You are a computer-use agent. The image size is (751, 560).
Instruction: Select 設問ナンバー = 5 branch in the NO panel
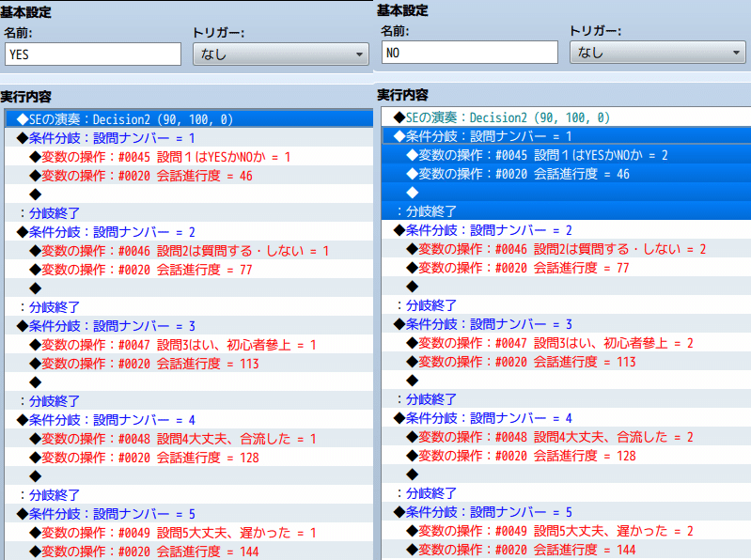tap(566, 512)
